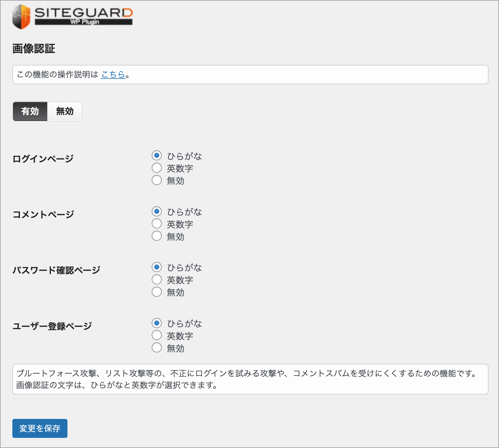Image resolution: width=499 pixels, height=448 pixels.
Task: Switch image authentication to 無効
Action: tap(65, 111)
